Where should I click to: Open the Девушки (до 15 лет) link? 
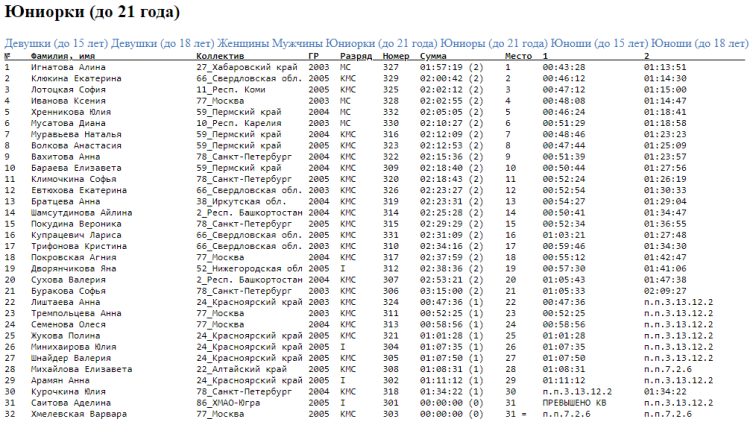pyautogui.click(x=56, y=44)
